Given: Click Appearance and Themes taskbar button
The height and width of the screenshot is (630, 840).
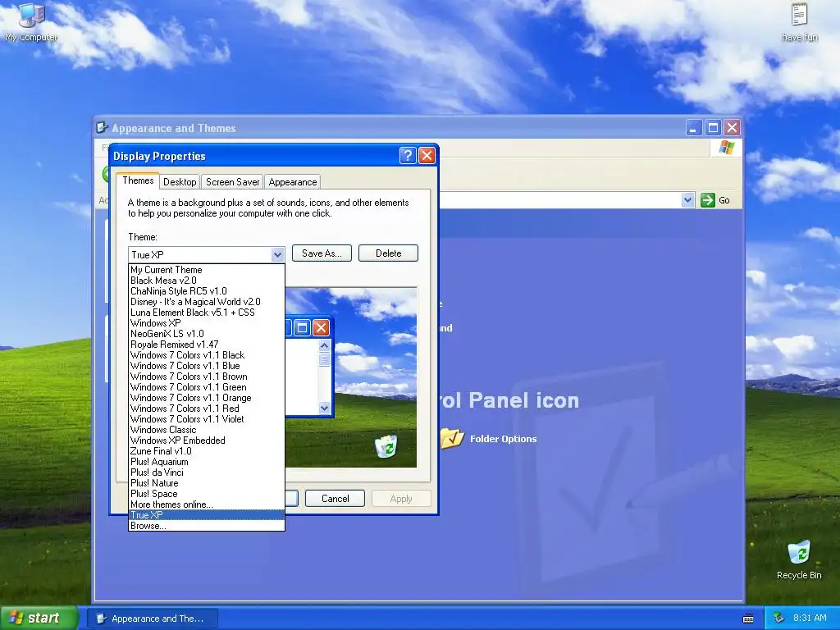Looking at the screenshot, I should pos(152,619).
